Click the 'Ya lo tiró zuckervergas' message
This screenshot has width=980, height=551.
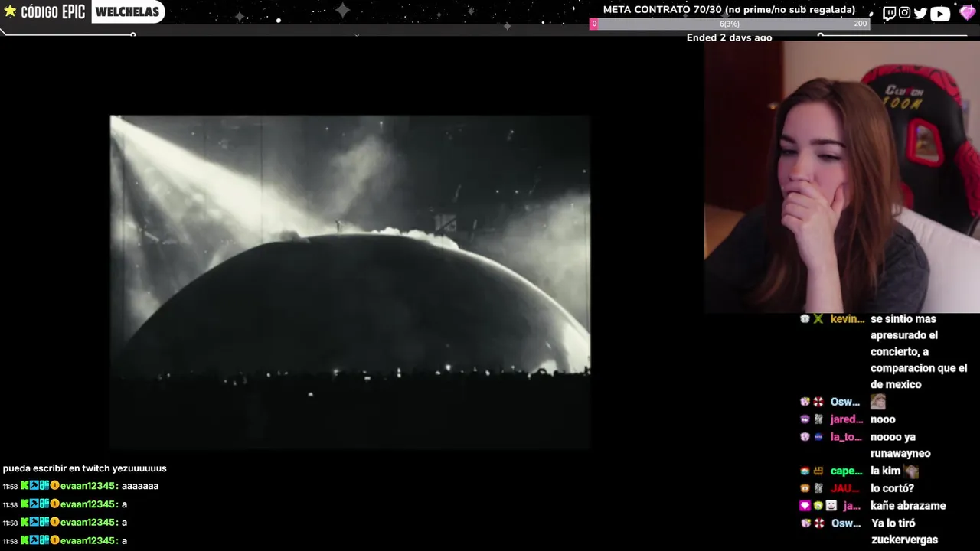pos(904,532)
